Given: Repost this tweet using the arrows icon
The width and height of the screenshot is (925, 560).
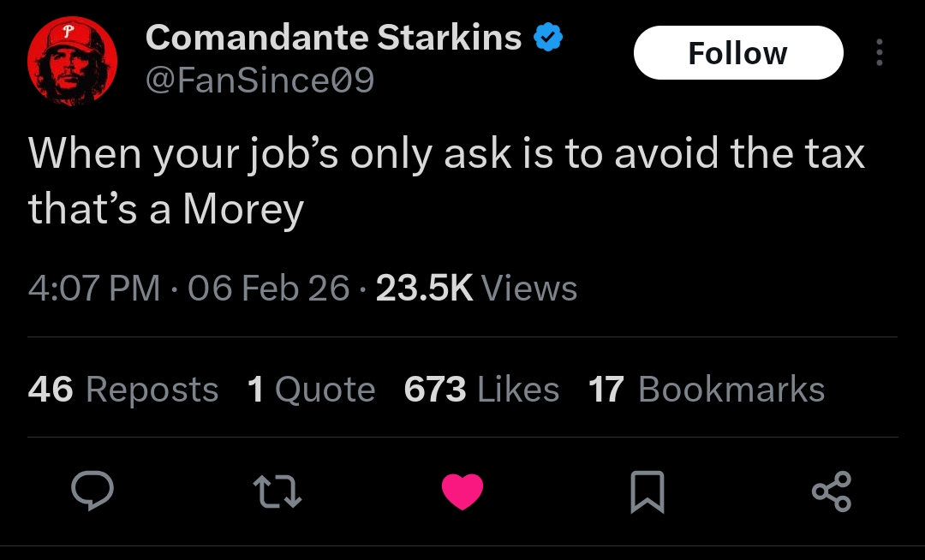Looking at the screenshot, I should (x=277, y=491).
